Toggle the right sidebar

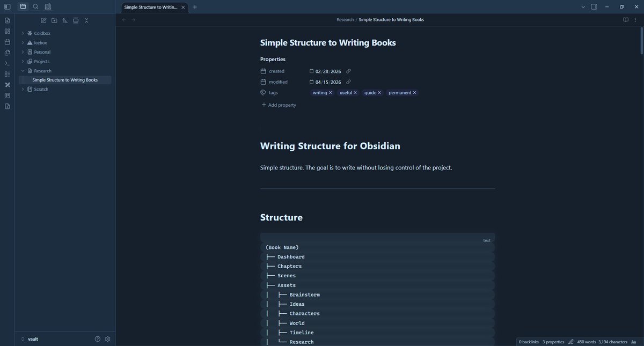pos(594,7)
